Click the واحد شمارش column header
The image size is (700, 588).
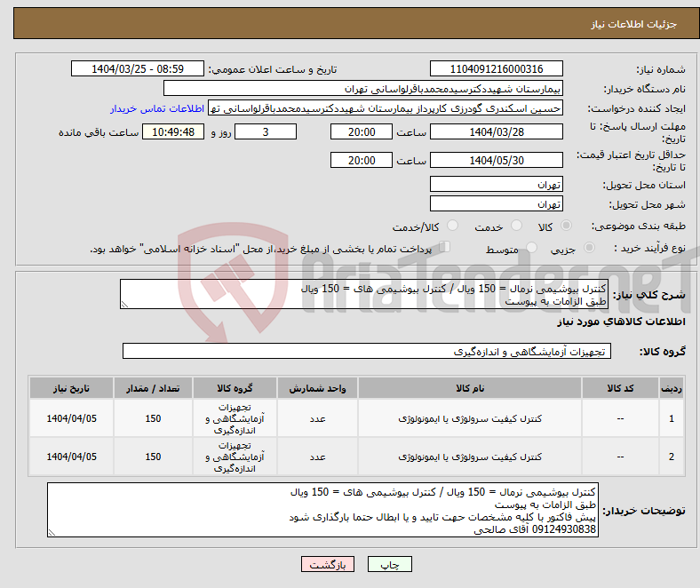(x=317, y=388)
